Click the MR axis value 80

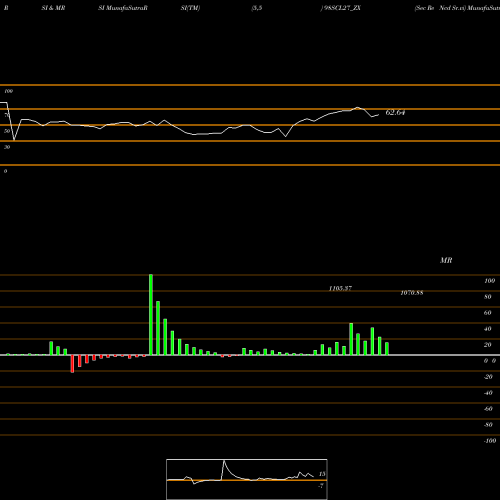tap(488, 297)
